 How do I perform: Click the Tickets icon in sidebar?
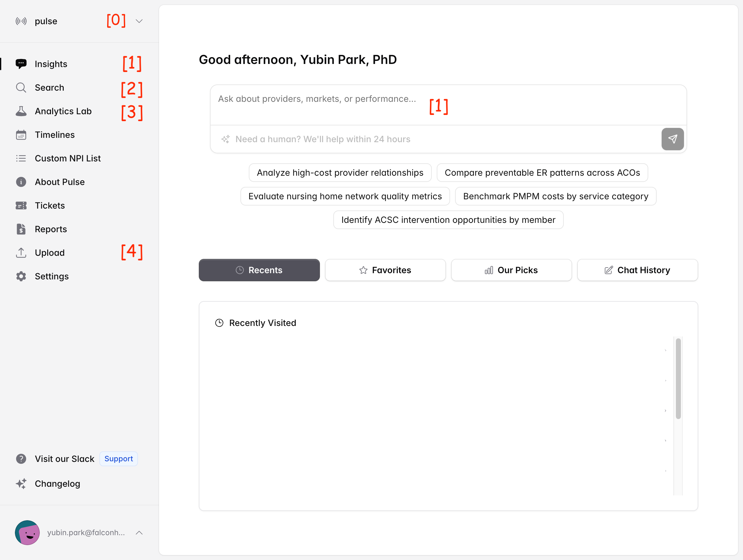[x=21, y=205]
